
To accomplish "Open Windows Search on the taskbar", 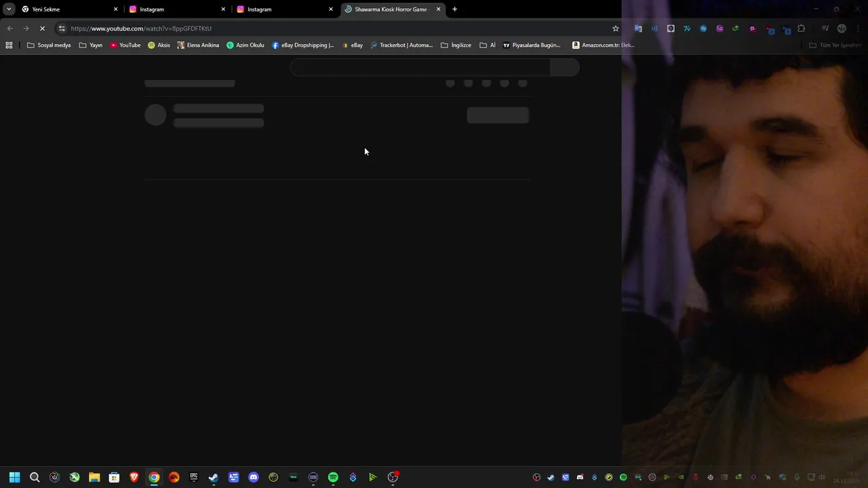I will point(35,477).
